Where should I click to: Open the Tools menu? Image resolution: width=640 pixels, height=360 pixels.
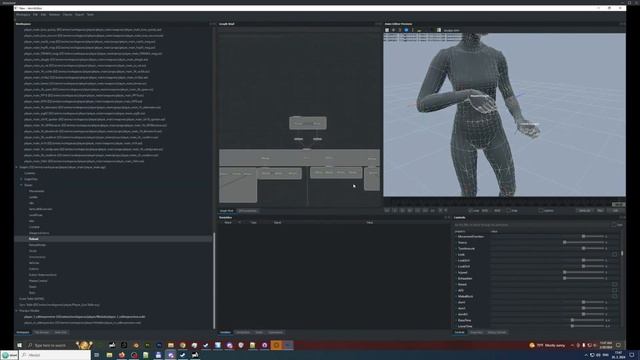point(90,14)
